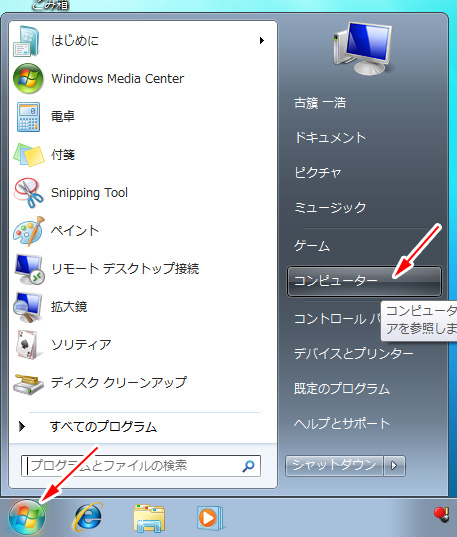Viewport: 457px width, 537px height.
Task: Open ドキュメント (Documents) menu item
Action: click(x=331, y=138)
